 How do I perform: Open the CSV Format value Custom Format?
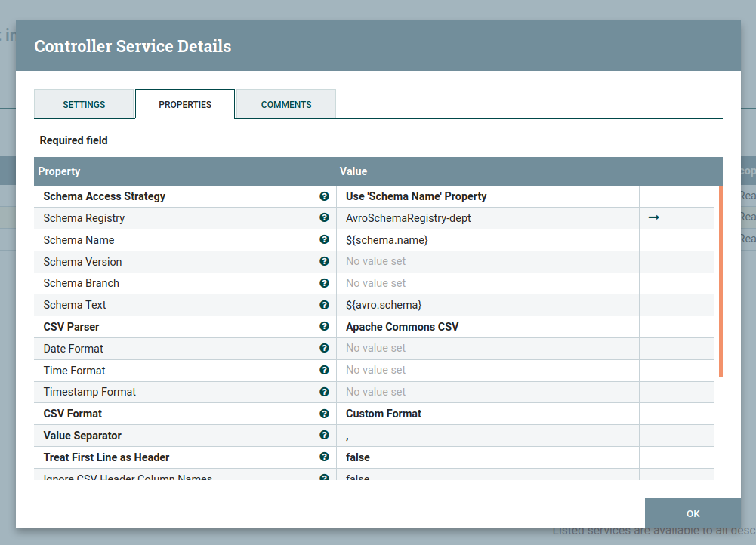click(x=384, y=414)
